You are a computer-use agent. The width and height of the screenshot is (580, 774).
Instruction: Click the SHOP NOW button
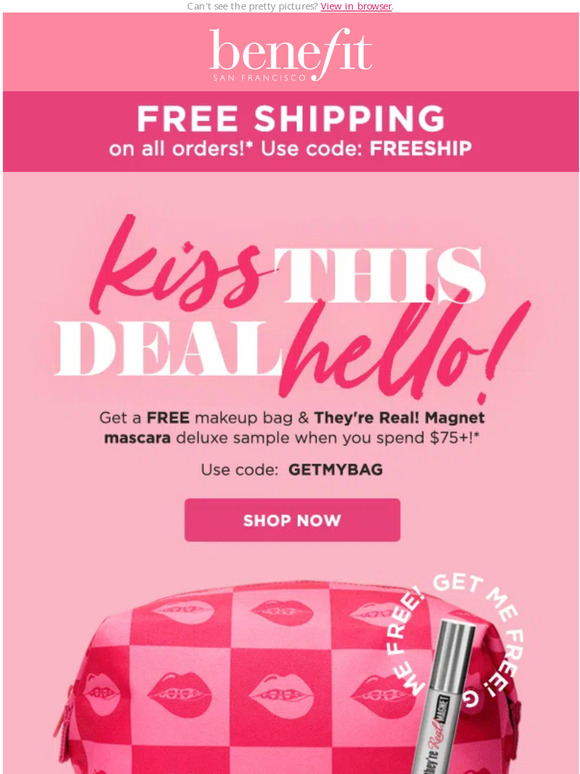click(292, 520)
